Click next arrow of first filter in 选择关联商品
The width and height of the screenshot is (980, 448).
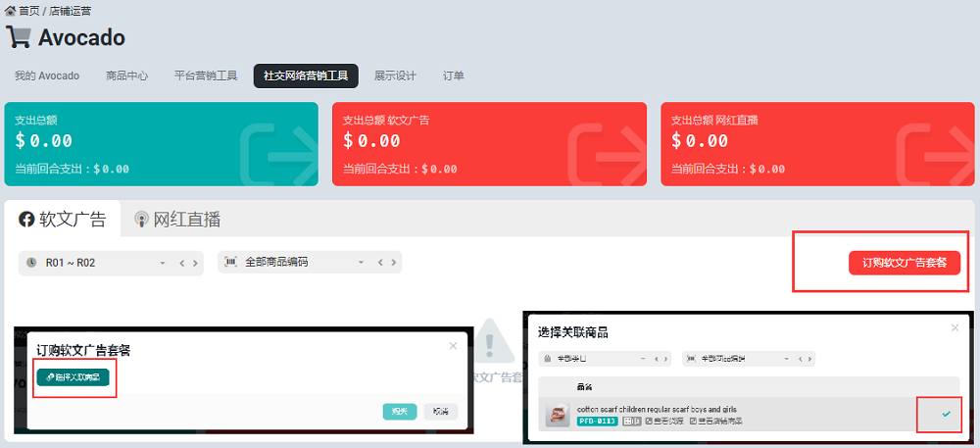(x=665, y=359)
